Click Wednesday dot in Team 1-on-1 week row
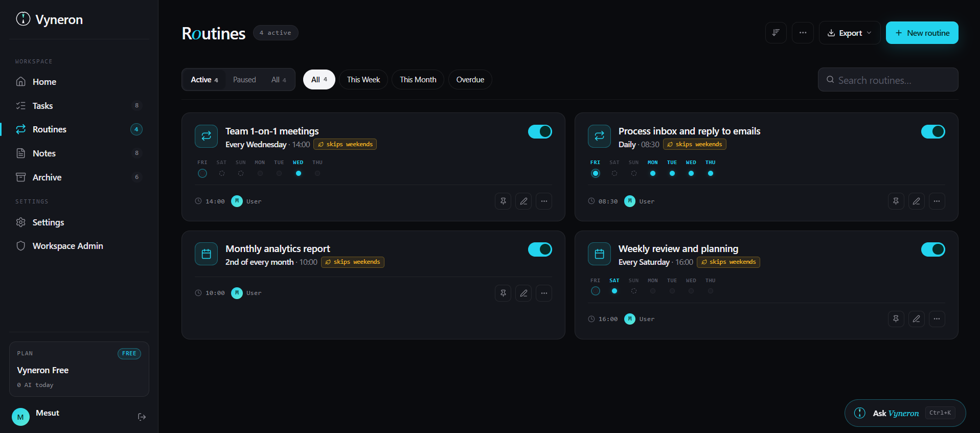Screen dimensions: 980x433 pyautogui.click(x=299, y=173)
